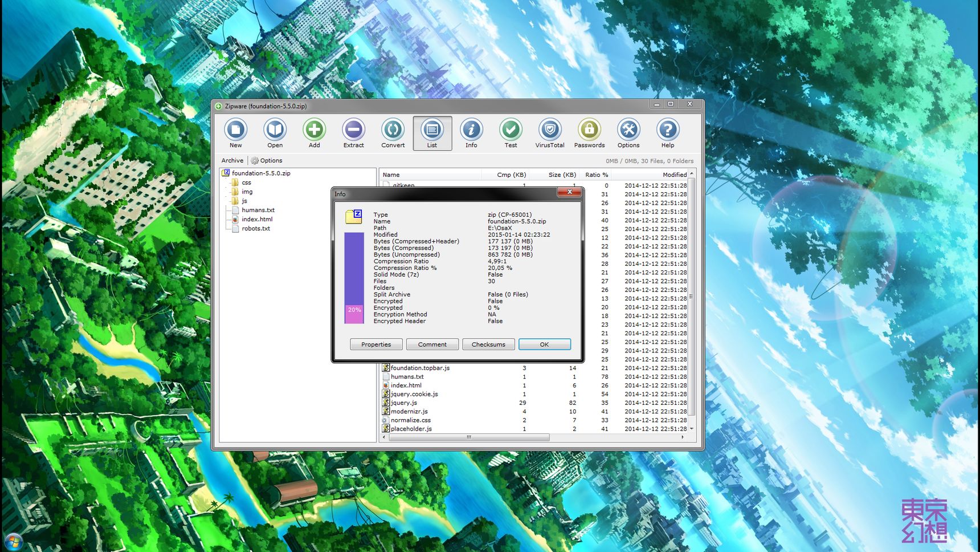Screen dimensions: 980x552
Task: Click the Extract toolbar icon
Action: coord(353,130)
